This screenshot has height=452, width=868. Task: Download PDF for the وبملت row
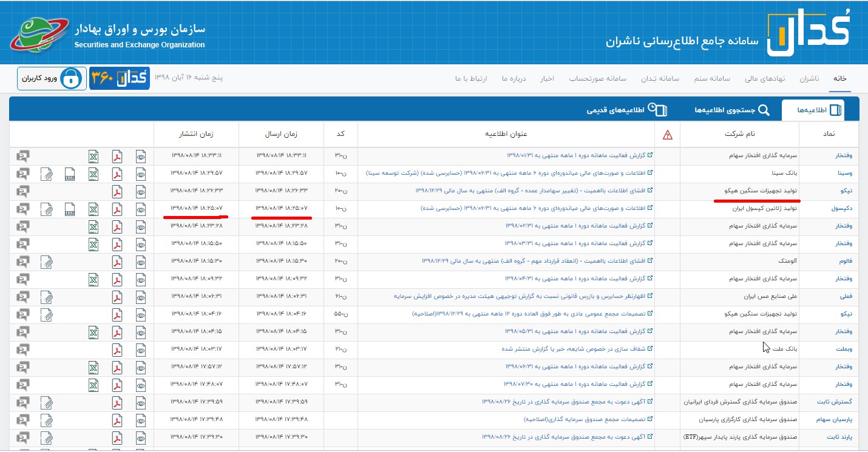117,350
